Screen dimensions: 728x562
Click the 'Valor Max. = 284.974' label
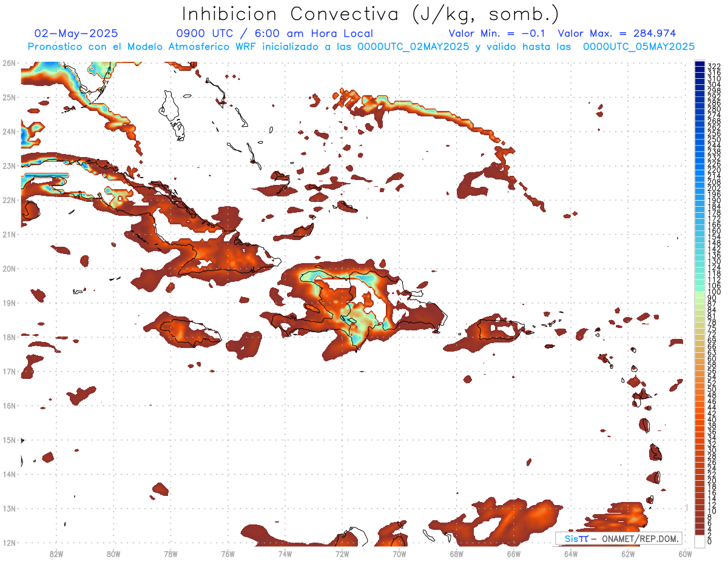(617, 33)
